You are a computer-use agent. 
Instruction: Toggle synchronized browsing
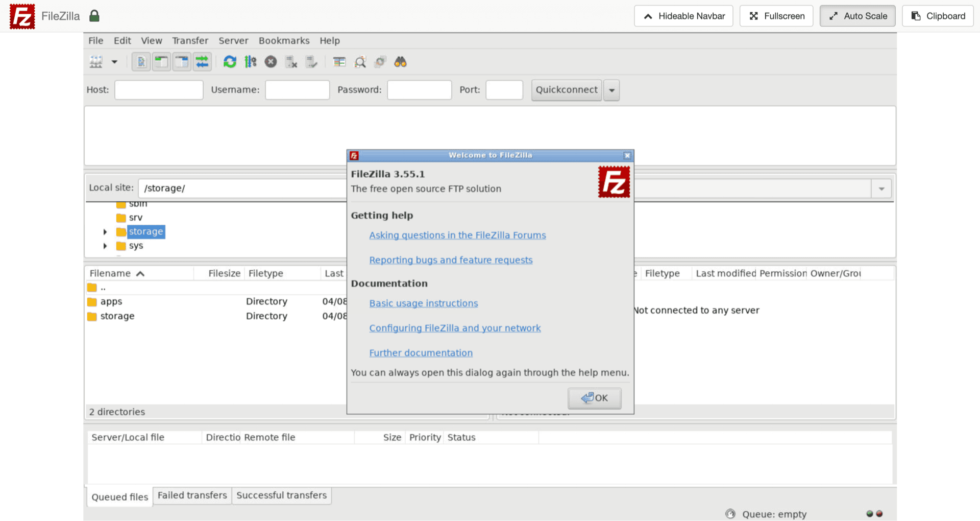pyautogui.click(x=380, y=62)
